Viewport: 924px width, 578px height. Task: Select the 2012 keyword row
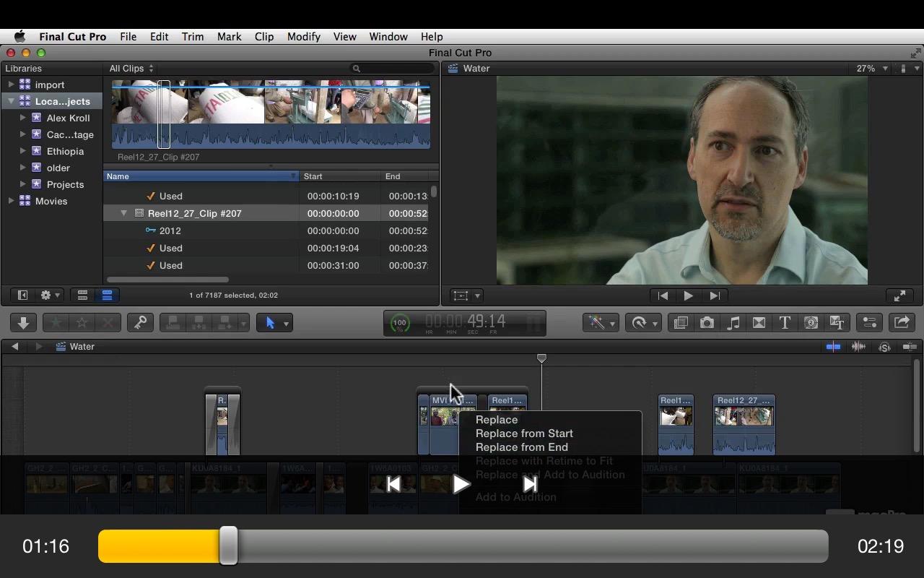[x=266, y=230]
